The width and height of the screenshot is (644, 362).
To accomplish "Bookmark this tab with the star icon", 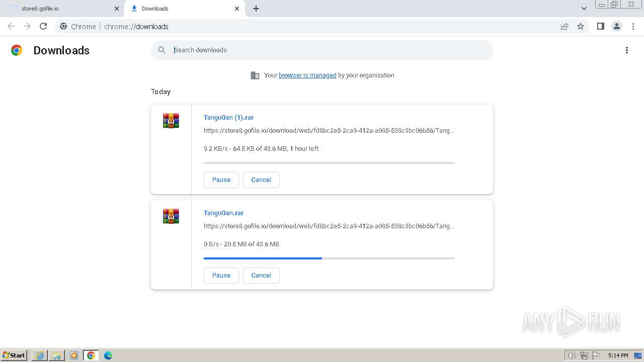I will click(x=581, y=26).
